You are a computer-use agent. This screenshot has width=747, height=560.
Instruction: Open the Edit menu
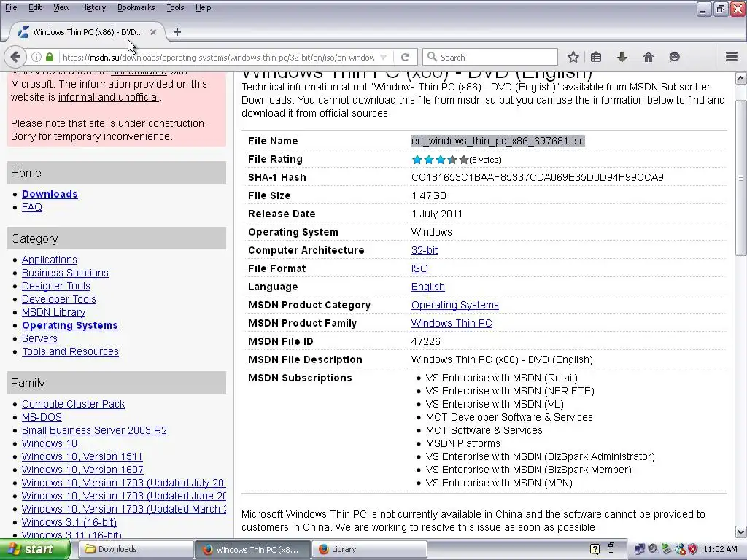coord(35,7)
